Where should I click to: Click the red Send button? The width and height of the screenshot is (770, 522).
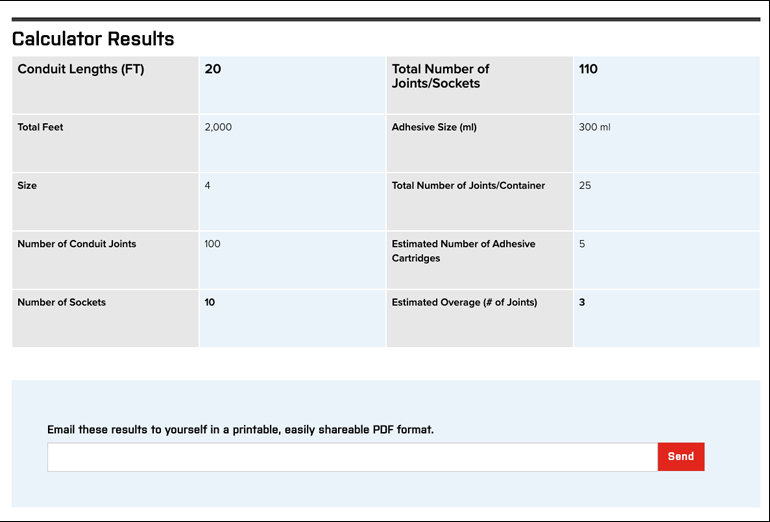[681, 457]
